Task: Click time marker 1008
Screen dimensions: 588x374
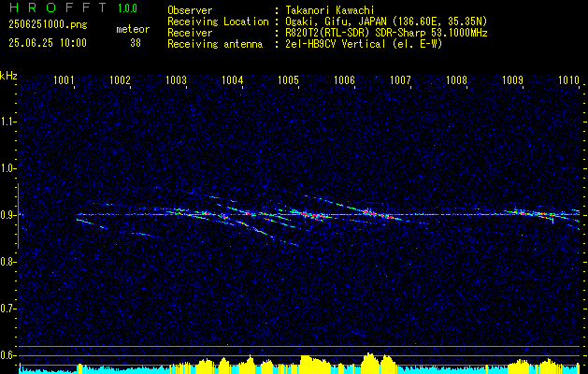Action: point(456,79)
